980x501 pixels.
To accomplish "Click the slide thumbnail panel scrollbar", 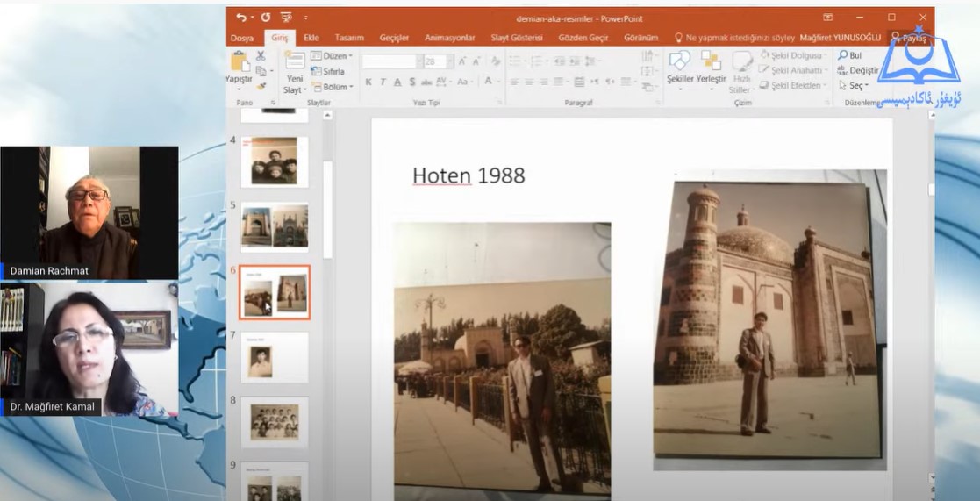I will coord(327,210).
